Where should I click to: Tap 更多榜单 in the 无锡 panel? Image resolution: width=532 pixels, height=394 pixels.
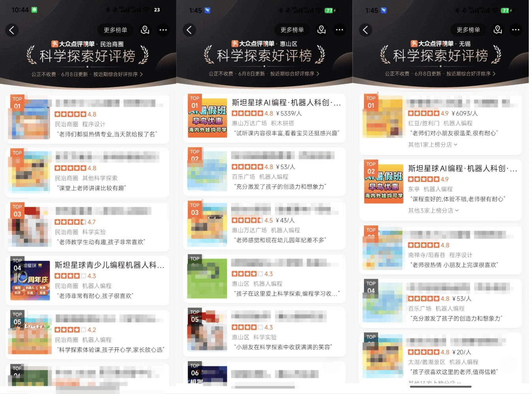pos(469,30)
